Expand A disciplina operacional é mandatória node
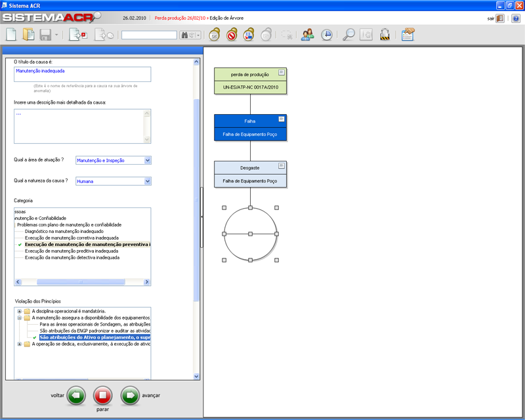The height and width of the screenshot is (420, 525). [20, 311]
